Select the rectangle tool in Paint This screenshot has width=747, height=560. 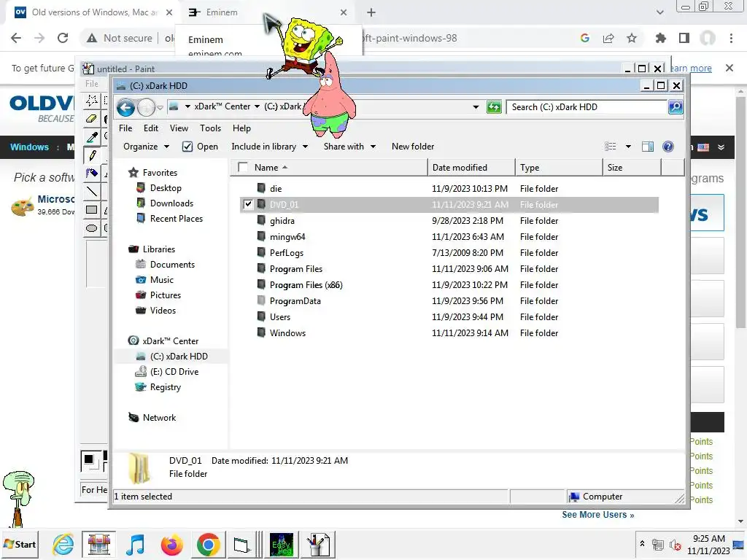91,209
